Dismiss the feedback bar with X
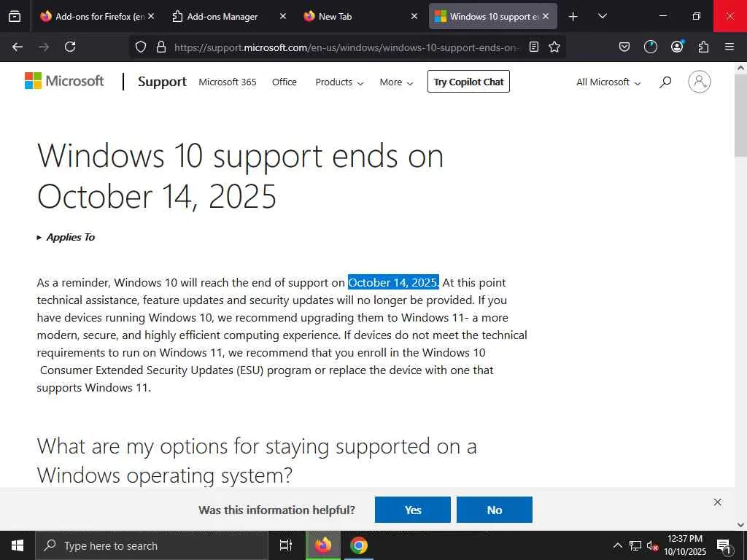 coord(718,502)
